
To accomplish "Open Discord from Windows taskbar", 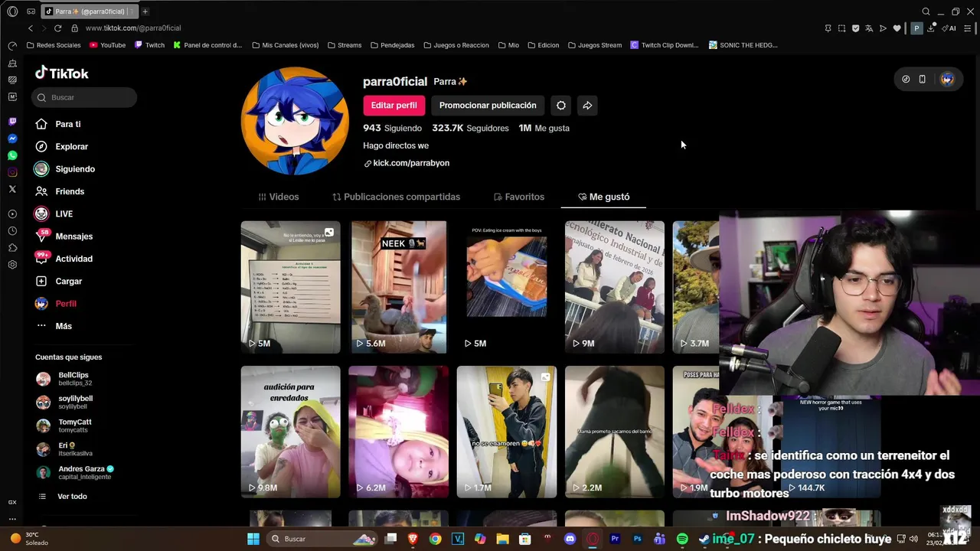I will pyautogui.click(x=570, y=539).
